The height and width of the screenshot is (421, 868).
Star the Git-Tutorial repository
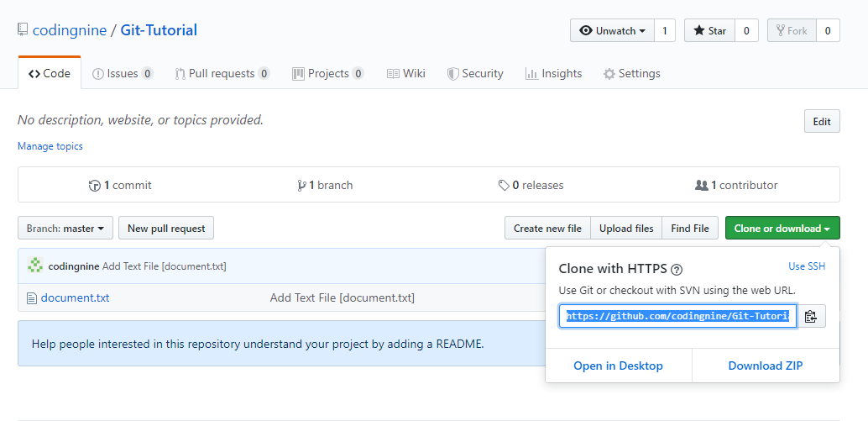tap(709, 30)
